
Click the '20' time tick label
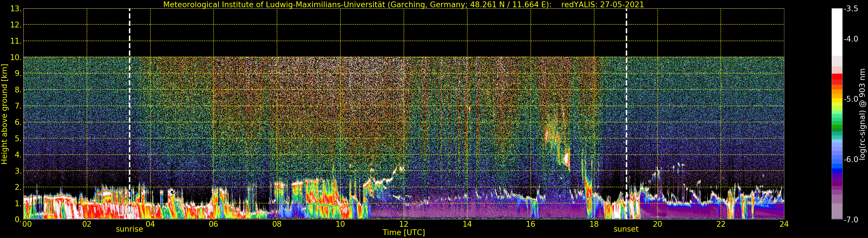(657, 224)
